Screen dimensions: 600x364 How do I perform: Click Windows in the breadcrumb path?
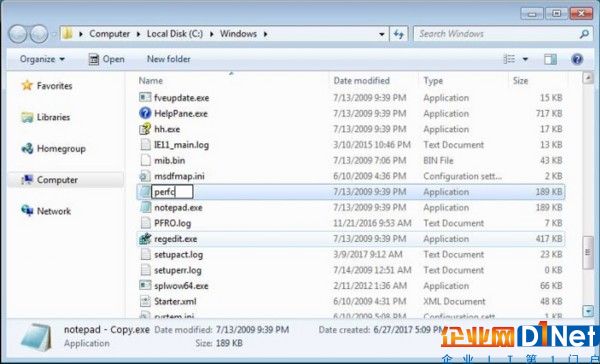pyautogui.click(x=238, y=34)
